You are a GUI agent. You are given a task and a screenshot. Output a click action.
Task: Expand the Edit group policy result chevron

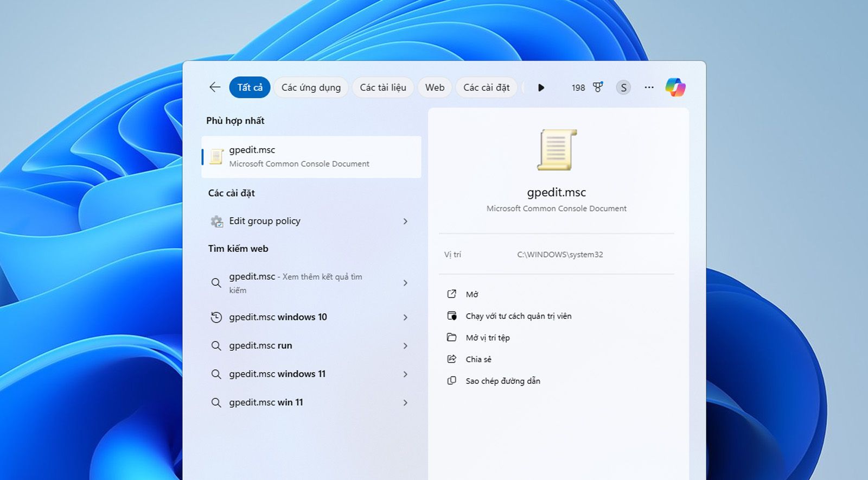click(x=405, y=221)
